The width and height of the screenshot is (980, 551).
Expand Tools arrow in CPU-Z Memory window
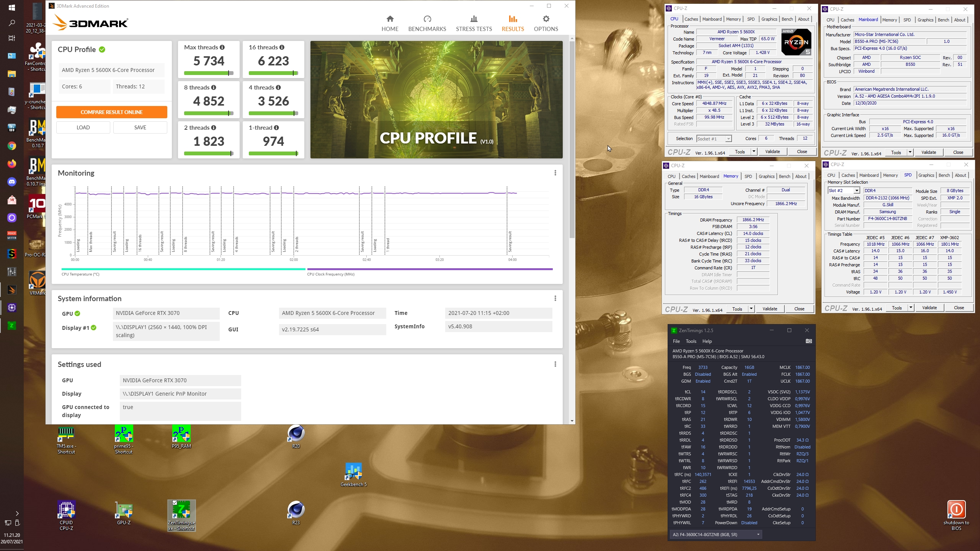pos(751,309)
